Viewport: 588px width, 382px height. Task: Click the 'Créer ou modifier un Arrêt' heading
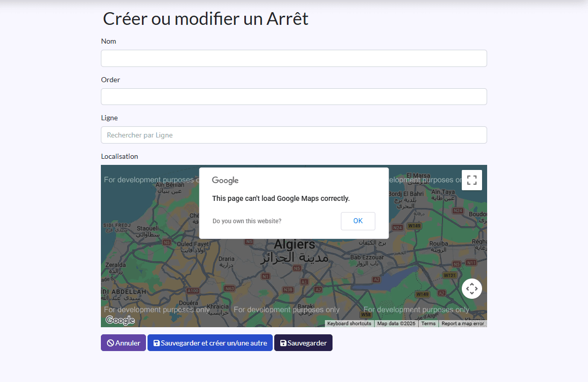(x=205, y=19)
